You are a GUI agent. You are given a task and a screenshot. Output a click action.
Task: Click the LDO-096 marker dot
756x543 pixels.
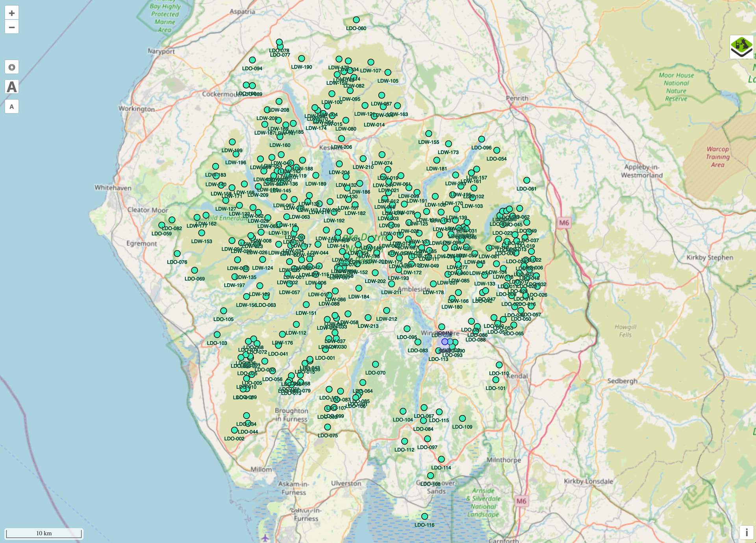(x=482, y=139)
